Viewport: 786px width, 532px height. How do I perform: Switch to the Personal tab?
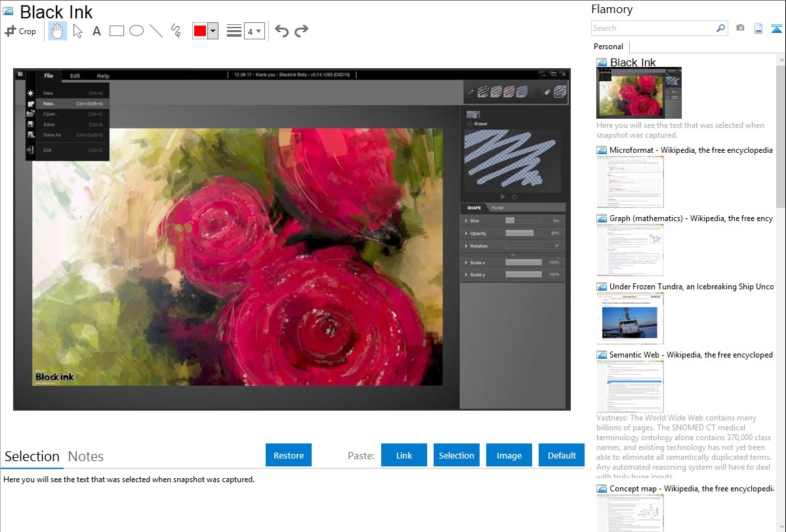pos(609,47)
